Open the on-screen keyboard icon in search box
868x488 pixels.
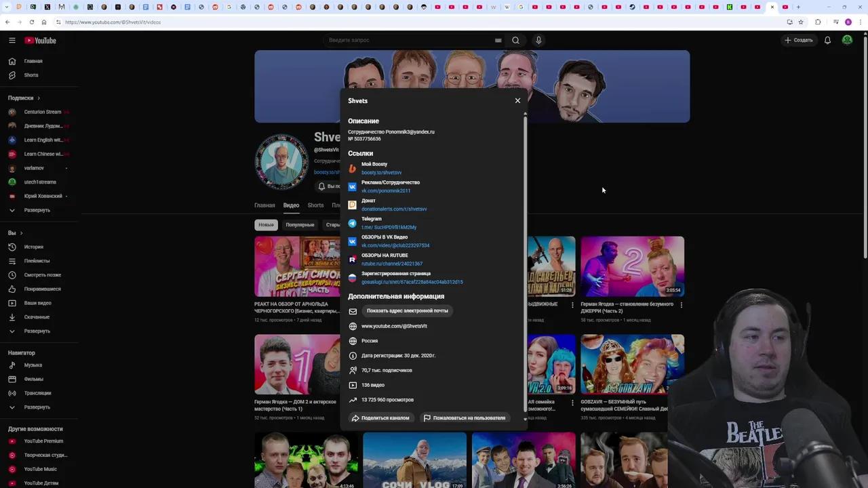[x=498, y=40]
